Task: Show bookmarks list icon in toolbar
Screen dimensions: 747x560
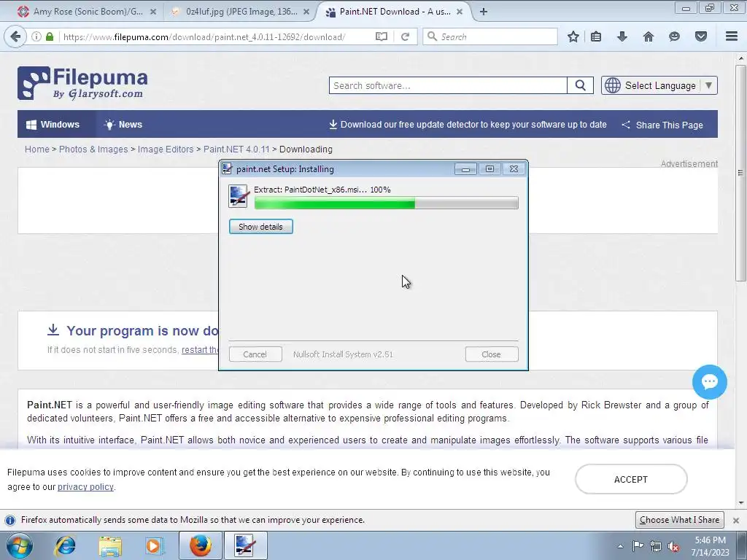Action: click(x=596, y=36)
